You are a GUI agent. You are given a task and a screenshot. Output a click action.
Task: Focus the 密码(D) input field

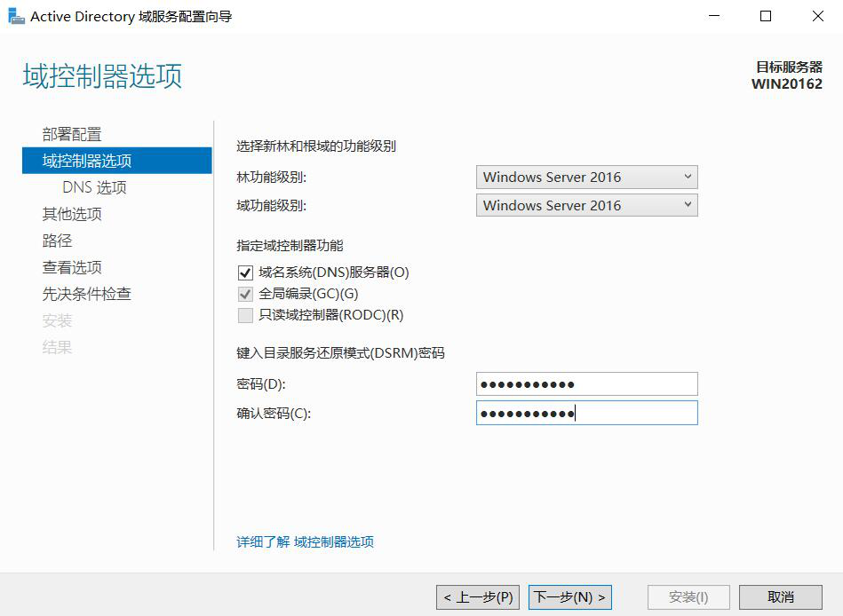(x=586, y=384)
